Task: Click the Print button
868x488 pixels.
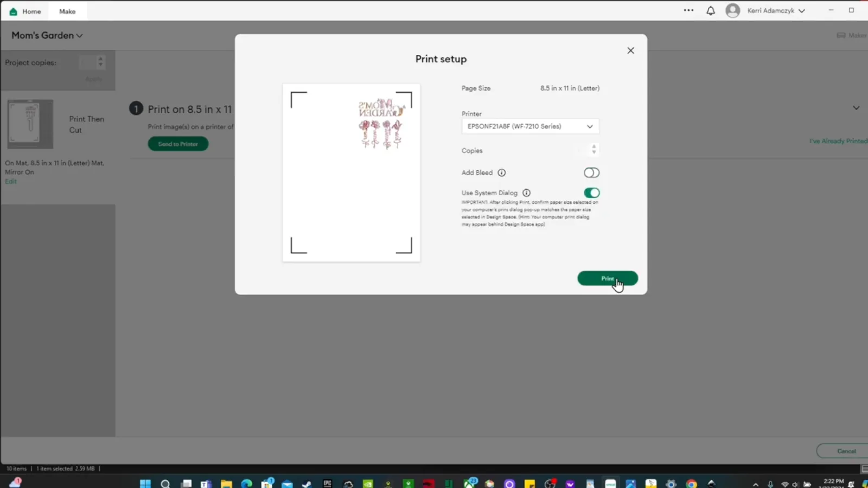Action: [608, 279]
